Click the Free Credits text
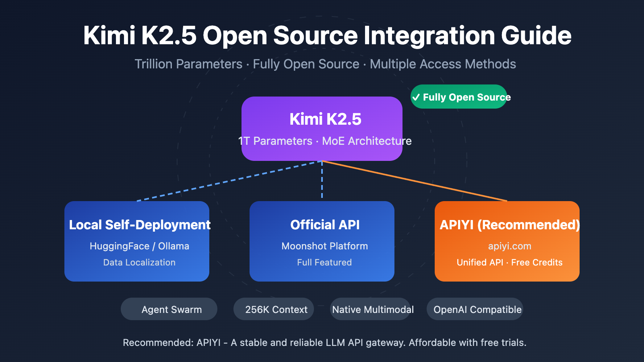 pos(536,262)
